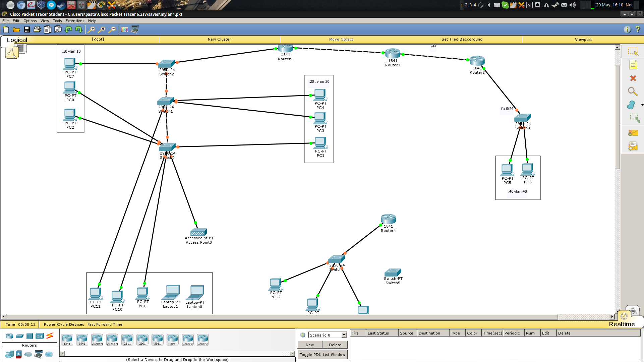This screenshot has width=644, height=362.
Task: Select the Connections lightning bolt icon
Action: pos(50,336)
